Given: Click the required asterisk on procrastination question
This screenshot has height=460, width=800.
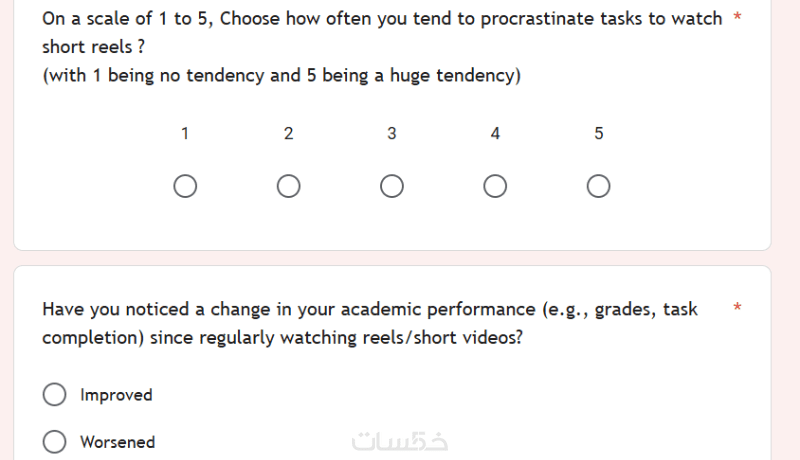Looking at the screenshot, I should pyautogui.click(x=737, y=19).
